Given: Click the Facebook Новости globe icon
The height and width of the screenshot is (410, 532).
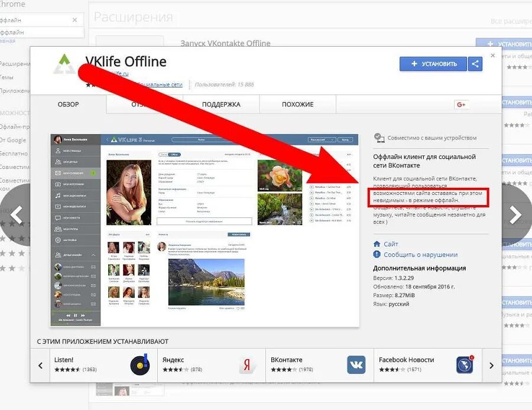Looking at the screenshot, I should click(x=465, y=365).
